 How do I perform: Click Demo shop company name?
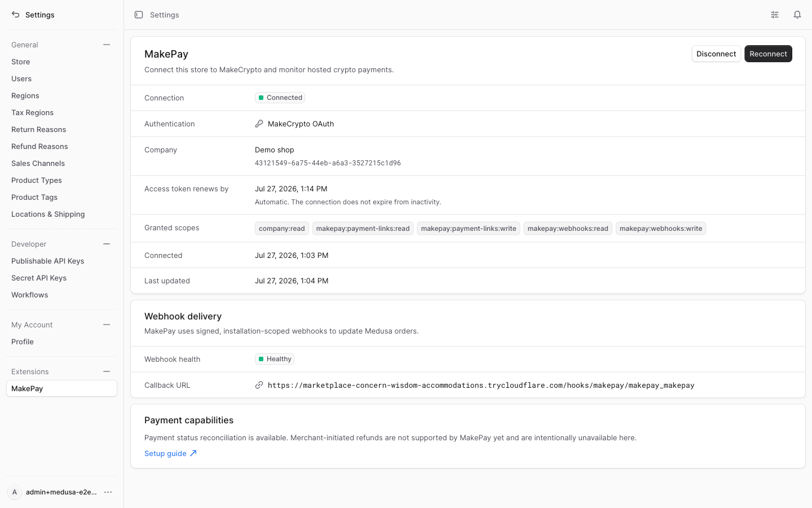coord(275,150)
